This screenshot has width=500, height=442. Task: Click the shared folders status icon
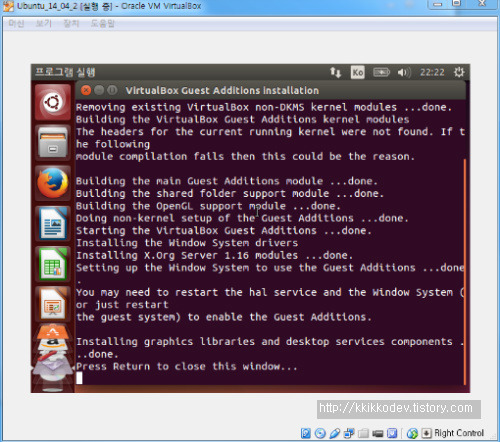click(x=363, y=433)
